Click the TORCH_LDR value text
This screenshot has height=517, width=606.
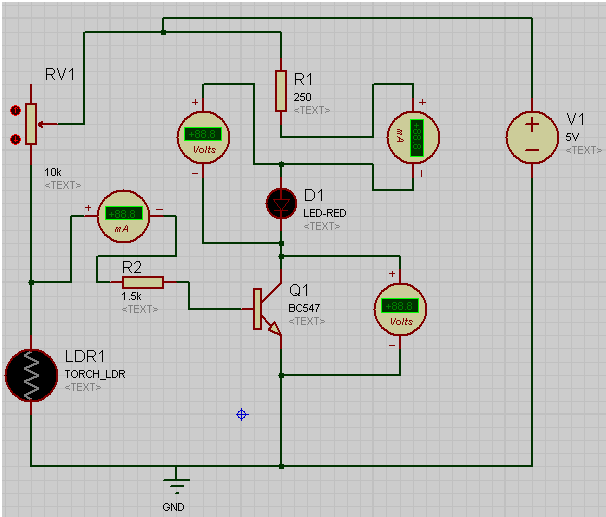pos(95,374)
